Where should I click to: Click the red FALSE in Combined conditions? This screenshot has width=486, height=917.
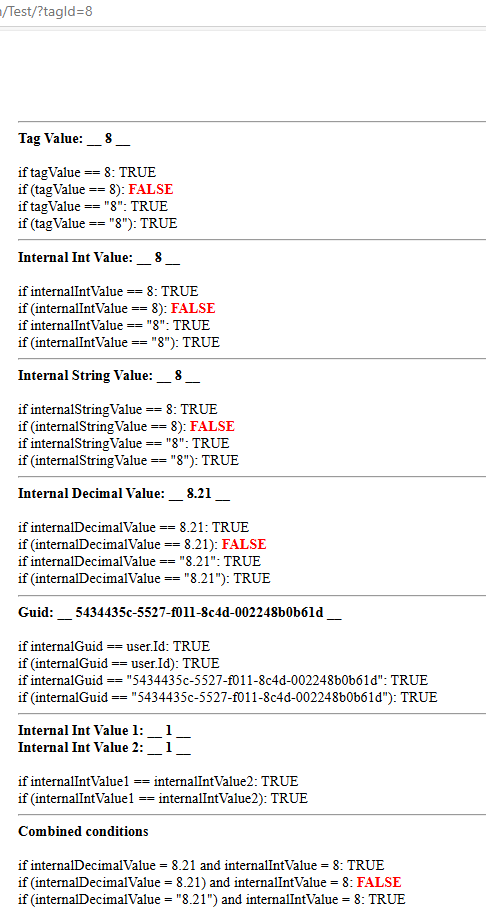[379, 882]
